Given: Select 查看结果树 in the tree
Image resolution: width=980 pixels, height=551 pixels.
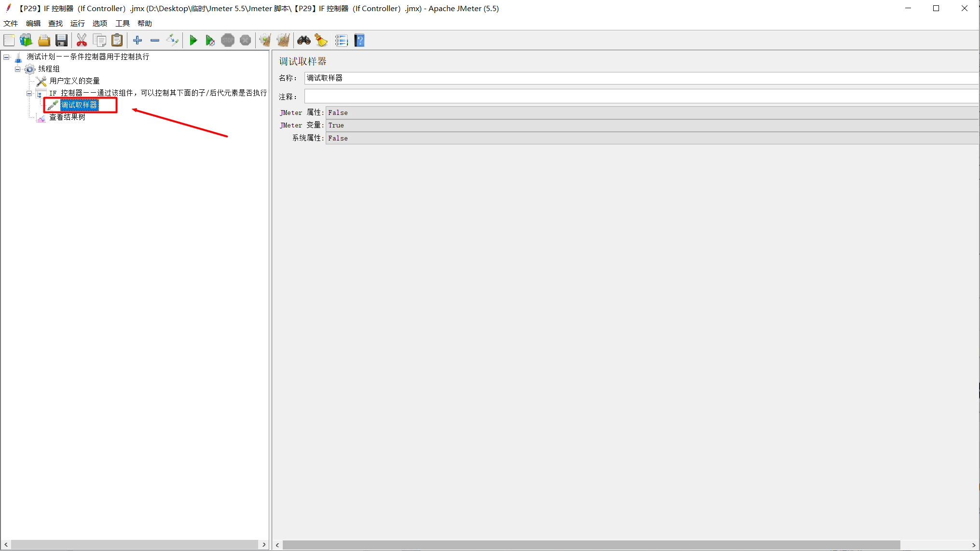Looking at the screenshot, I should (67, 117).
